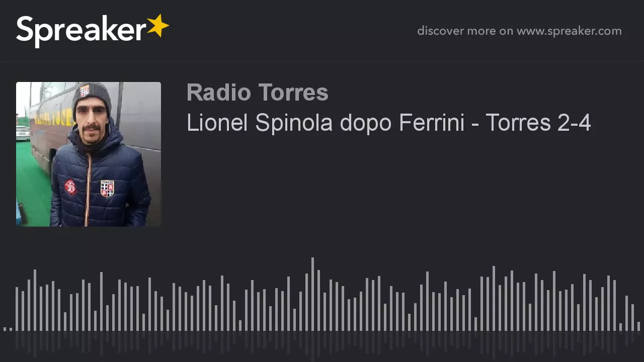Image resolution: width=644 pixels, height=362 pixels.
Task: Click the 'Lionel Spinola dopo Ferrini' episode title
Action: pos(325,123)
